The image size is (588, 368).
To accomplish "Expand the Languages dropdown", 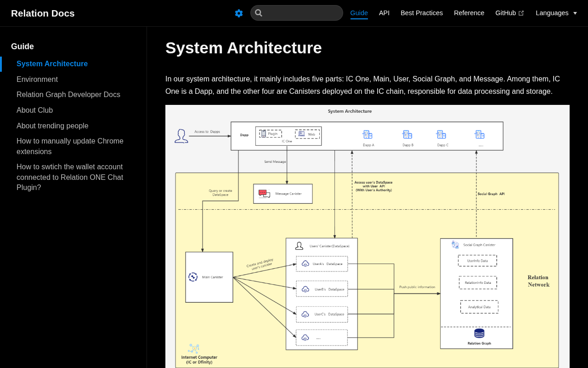I will click(556, 13).
